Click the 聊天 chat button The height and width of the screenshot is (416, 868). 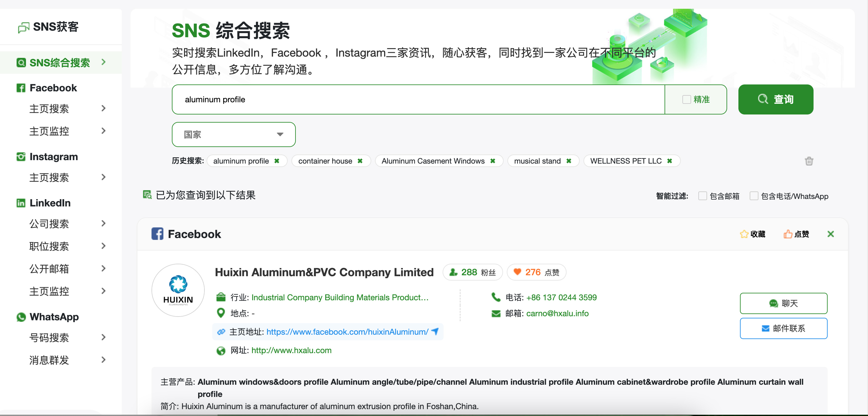(x=783, y=303)
